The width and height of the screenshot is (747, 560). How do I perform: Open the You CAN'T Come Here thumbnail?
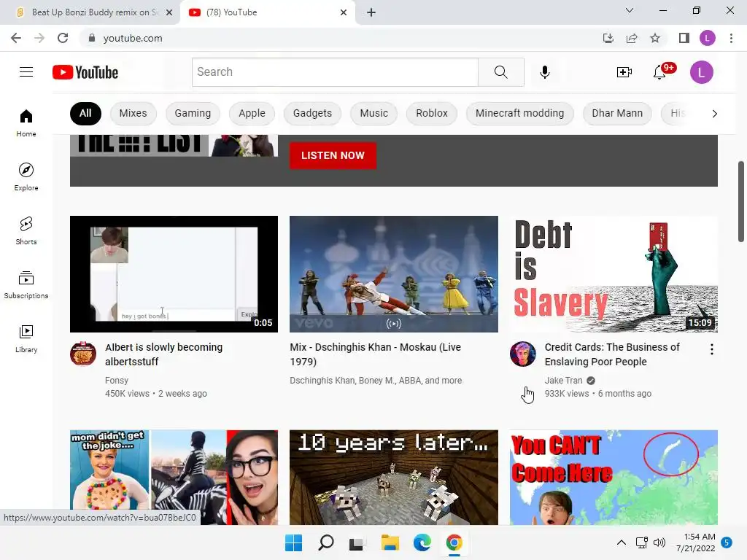(x=614, y=477)
